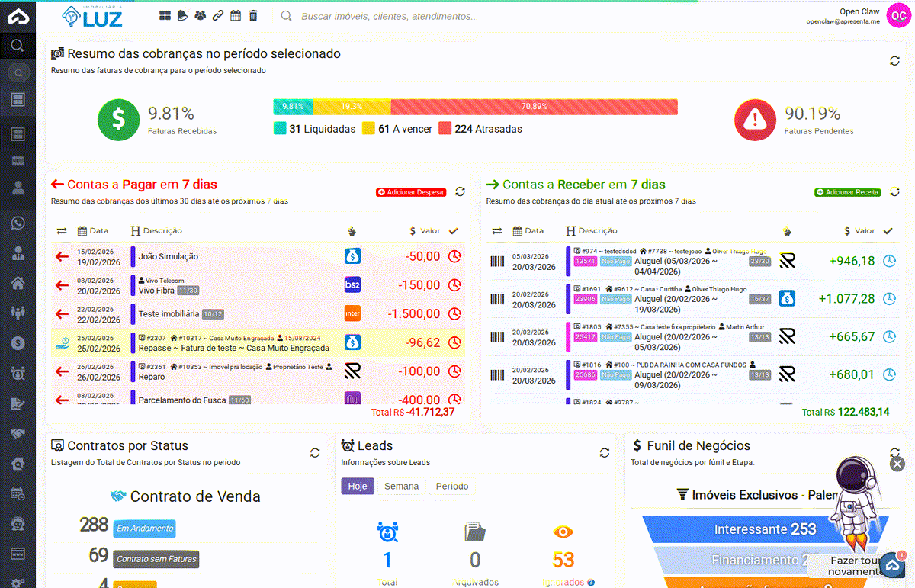Screen dimensions: 915x588
Task: Open the bell notifications icon in the top bar
Action: pyautogui.click(x=182, y=14)
